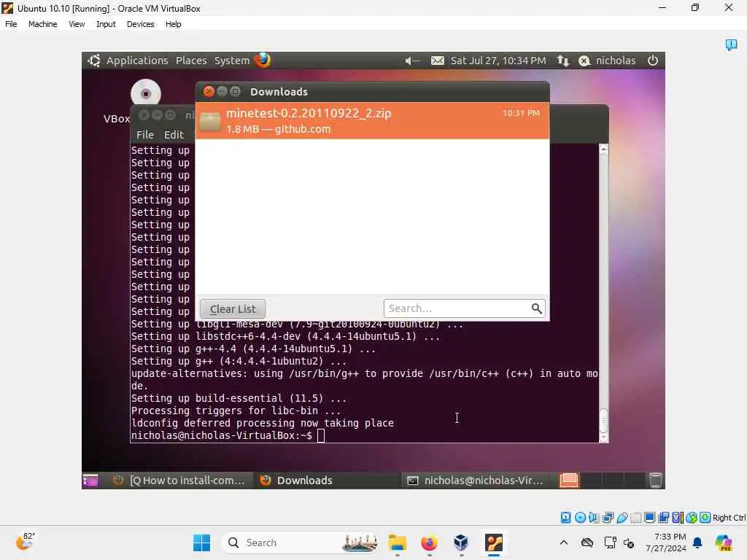747x560 pixels.
Task: Open the weather widget showing 82°
Action: [x=24, y=542]
